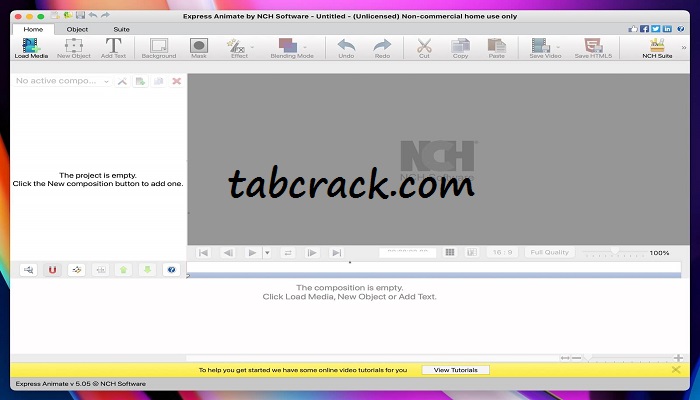Screen dimensions: 700x400
Task: Click the open project icon in title bar
Action: (x=68, y=16)
